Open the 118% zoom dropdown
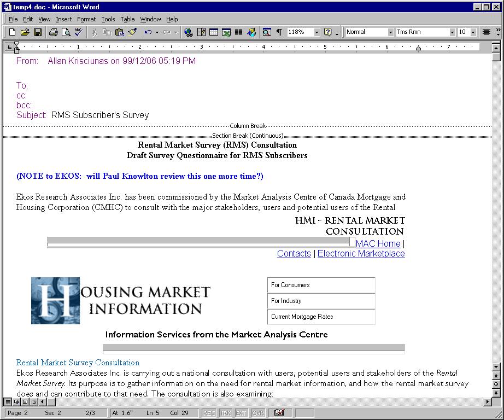This screenshot has height=420, width=504. click(317, 32)
